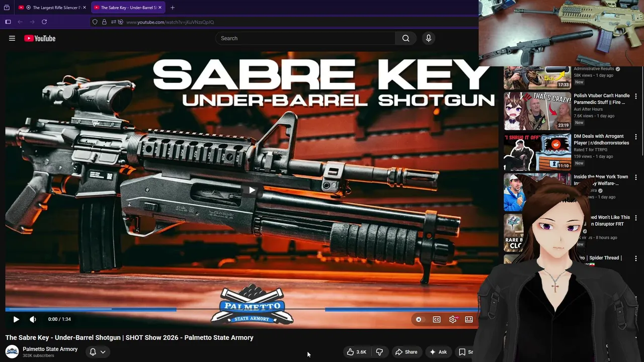Open the Palmetto State Armory channel name link
The width and height of the screenshot is (644, 362).
tap(50, 349)
